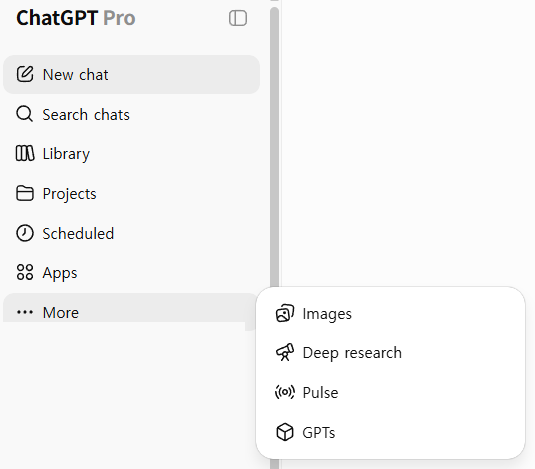The height and width of the screenshot is (469, 535).
Task: Click the Scheduled clock icon
Action: point(25,233)
